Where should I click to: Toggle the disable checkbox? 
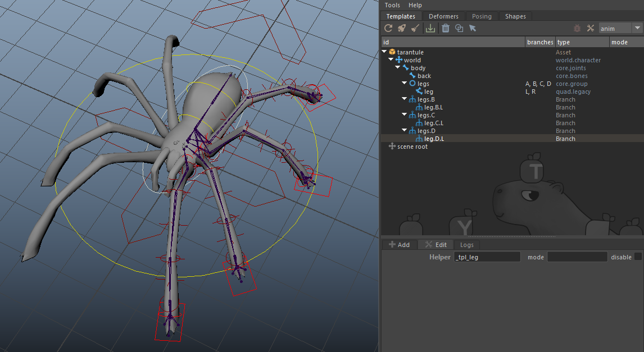click(x=638, y=257)
